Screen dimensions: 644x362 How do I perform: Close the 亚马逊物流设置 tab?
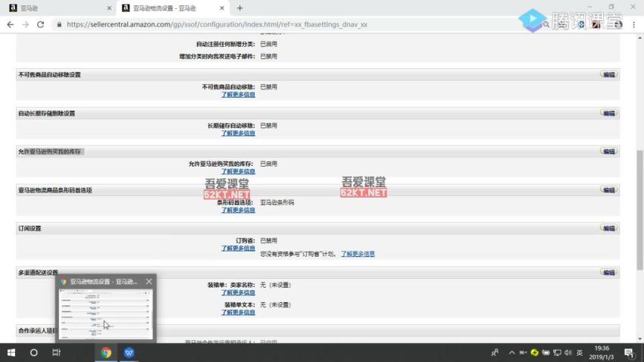pyautogui.click(x=222, y=8)
